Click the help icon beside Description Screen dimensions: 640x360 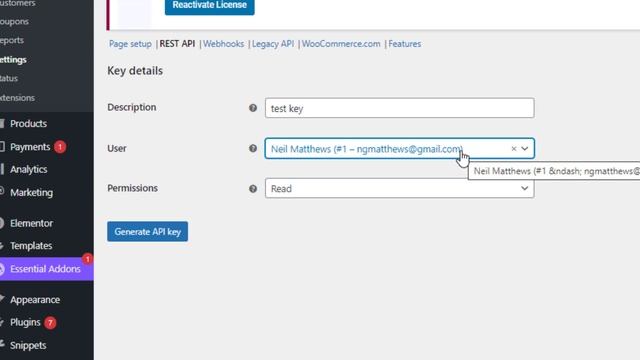coord(253,108)
